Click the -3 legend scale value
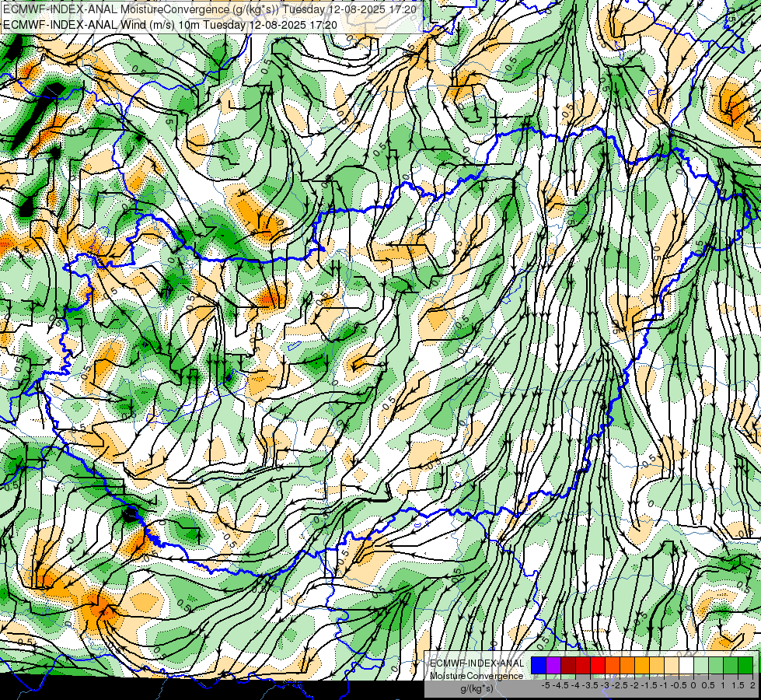The height and width of the screenshot is (700, 761). pyautogui.click(x=606, y=685)
